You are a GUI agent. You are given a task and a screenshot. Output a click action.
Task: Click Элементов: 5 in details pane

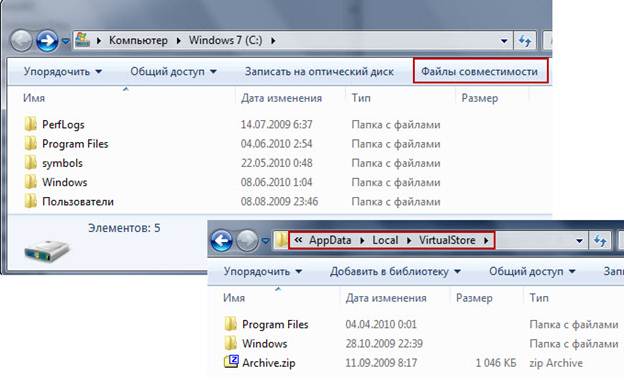tap(124, 228)
